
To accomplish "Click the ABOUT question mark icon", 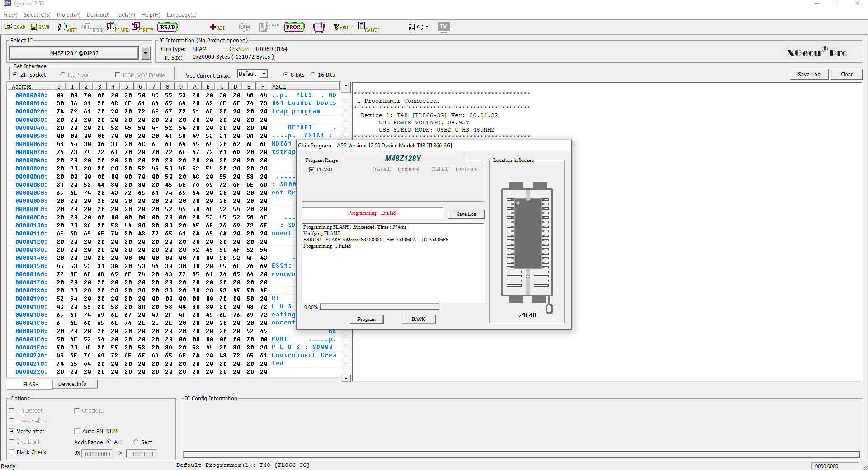I will (x=343, y=27).
